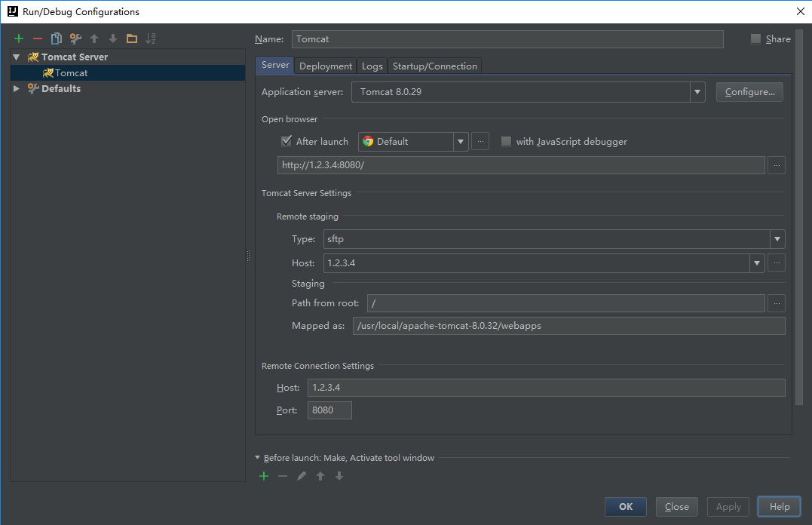Click the Configure... button
812x525 pixels.
pos(749,92)
